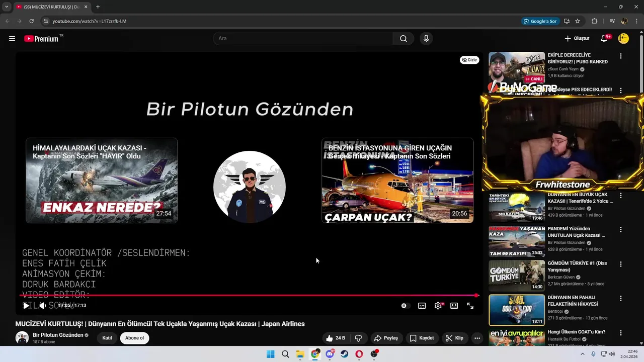This screenshot has width=644, height=362.
Task: Join the channel via Katıl
Action: pyautogui.click(x=107, y=338)
